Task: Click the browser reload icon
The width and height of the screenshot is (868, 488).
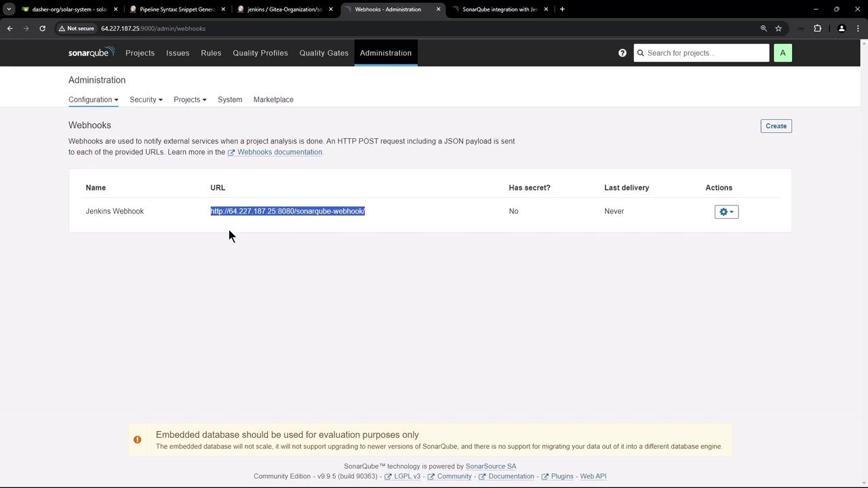Action: (x=42, y=28)
